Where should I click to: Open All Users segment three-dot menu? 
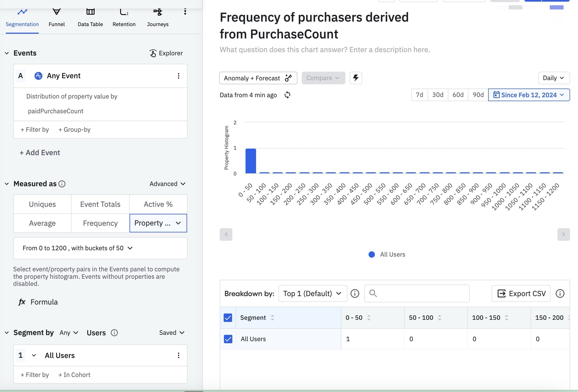pyautogui.click(x=178, y=355)
